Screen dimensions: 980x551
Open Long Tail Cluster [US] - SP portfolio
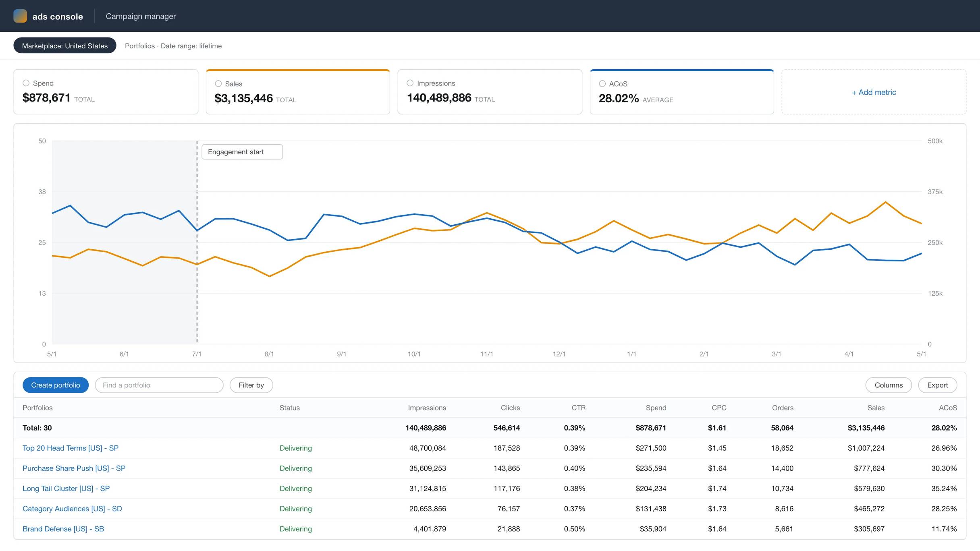click(66, 488)
